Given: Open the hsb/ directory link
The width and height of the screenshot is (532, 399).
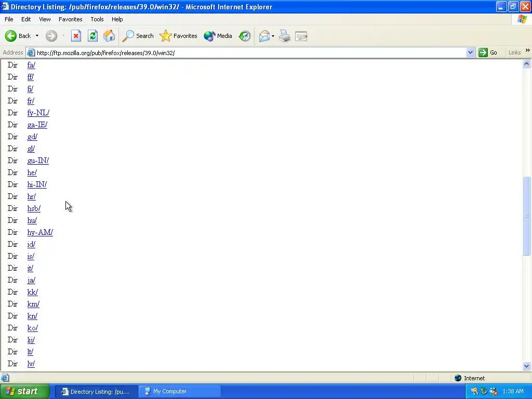Looking at the screenshot, I should pos(34,208).
